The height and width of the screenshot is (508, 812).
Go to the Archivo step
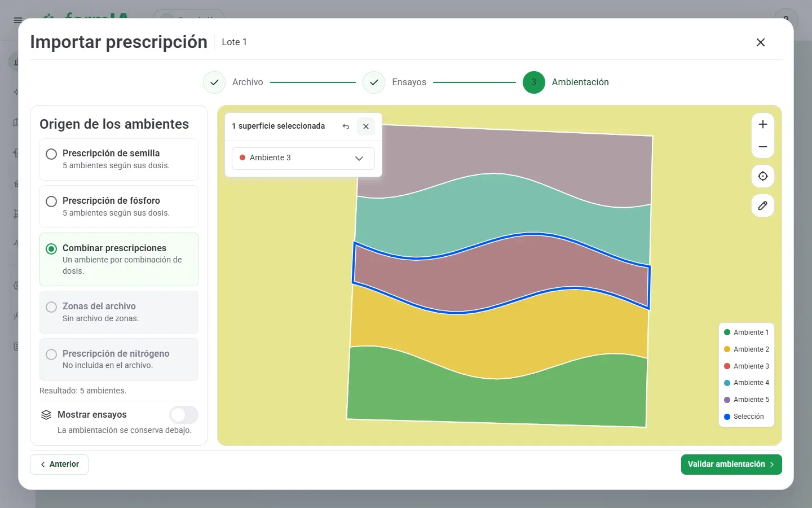click(x=233, y=82)
